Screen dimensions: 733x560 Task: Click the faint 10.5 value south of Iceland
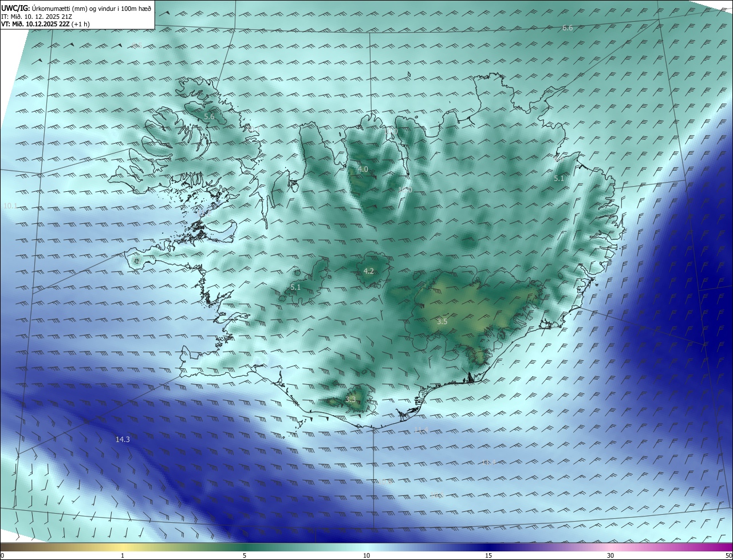click(x=437, y=495)
